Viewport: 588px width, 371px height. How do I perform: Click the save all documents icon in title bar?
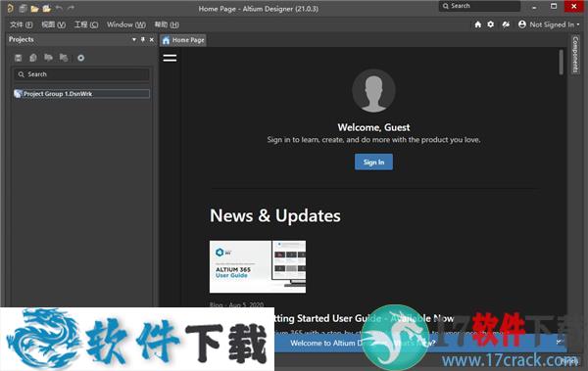23,8
